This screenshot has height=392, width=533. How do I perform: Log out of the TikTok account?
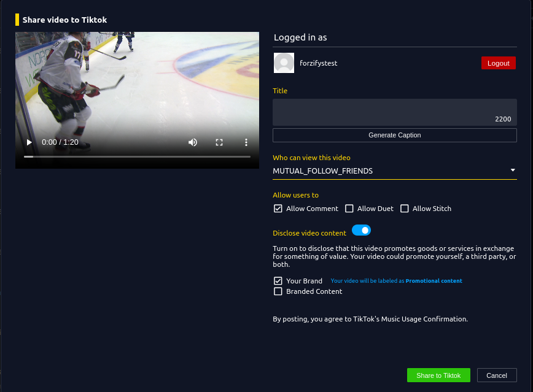tap(498, 63)
